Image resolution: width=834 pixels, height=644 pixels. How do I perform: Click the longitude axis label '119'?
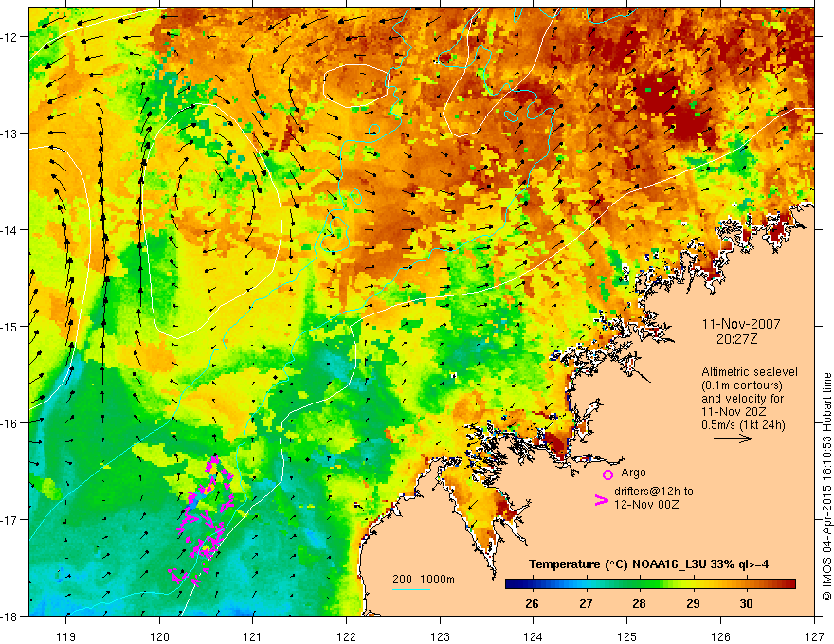66,636
